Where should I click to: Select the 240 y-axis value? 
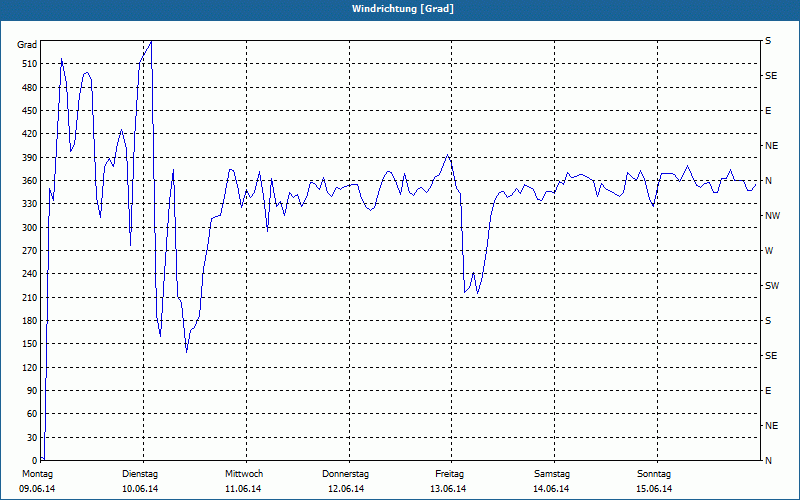[30, 273]
